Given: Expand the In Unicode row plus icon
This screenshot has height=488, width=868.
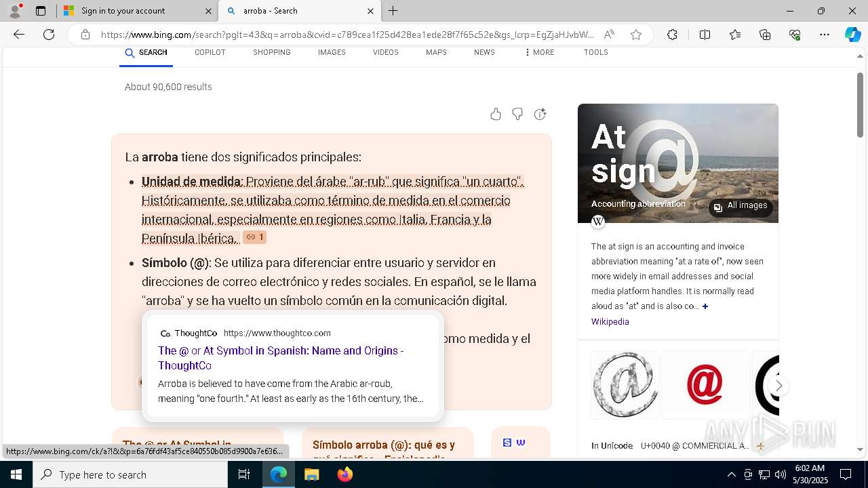Looking at the screenshot, I should [x=760, y=446].
